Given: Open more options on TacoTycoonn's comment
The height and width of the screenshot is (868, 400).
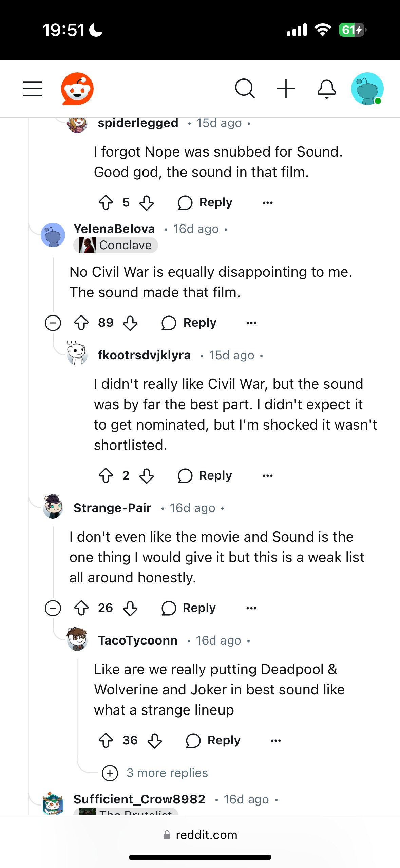Looking at the screenshot, I should click(x=276, y=740).
